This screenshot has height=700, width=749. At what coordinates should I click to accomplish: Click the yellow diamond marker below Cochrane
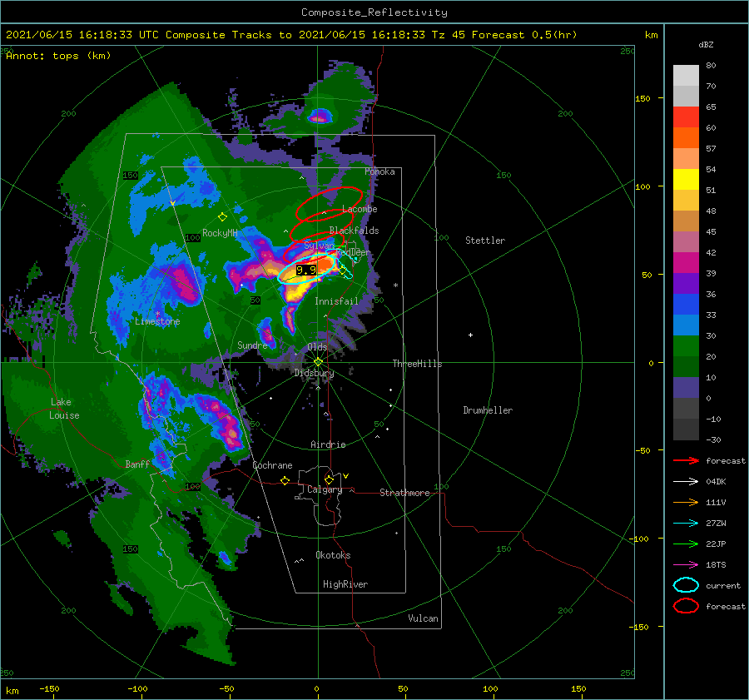(x=285, y=480)
